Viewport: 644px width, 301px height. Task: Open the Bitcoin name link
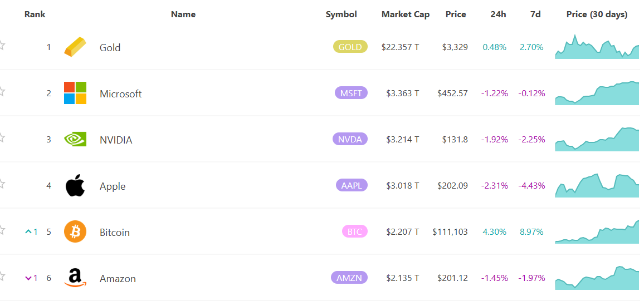pyautogui.click(x=114, y=232)
